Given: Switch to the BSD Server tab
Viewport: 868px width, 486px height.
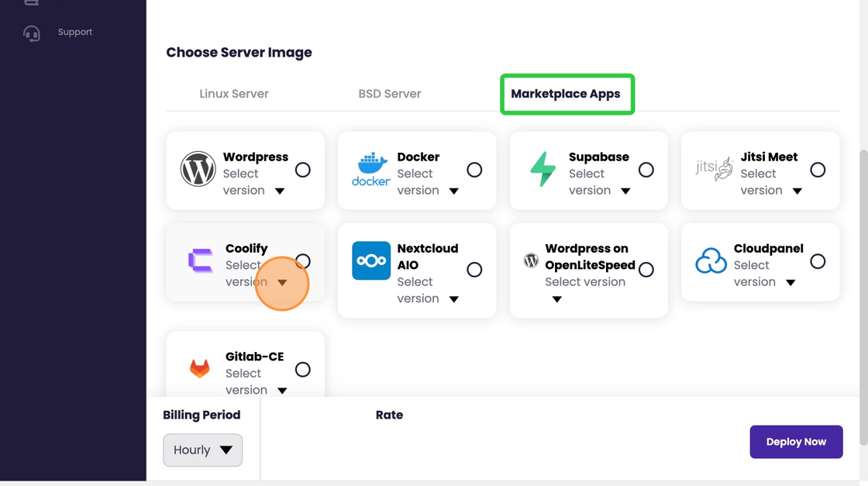Looking at the screenshot, I should [389, 94].
